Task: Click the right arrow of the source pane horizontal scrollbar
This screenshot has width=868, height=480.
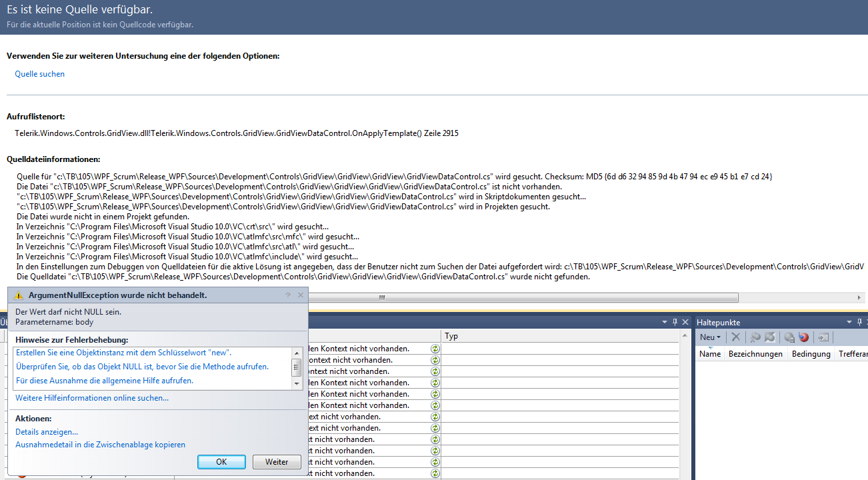Action: (x=859, y=298)
